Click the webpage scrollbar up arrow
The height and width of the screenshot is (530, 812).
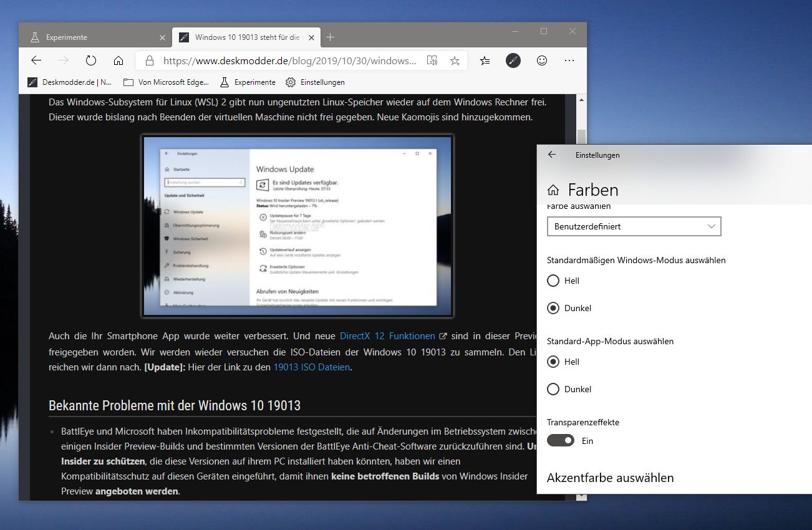coord(581,100)
